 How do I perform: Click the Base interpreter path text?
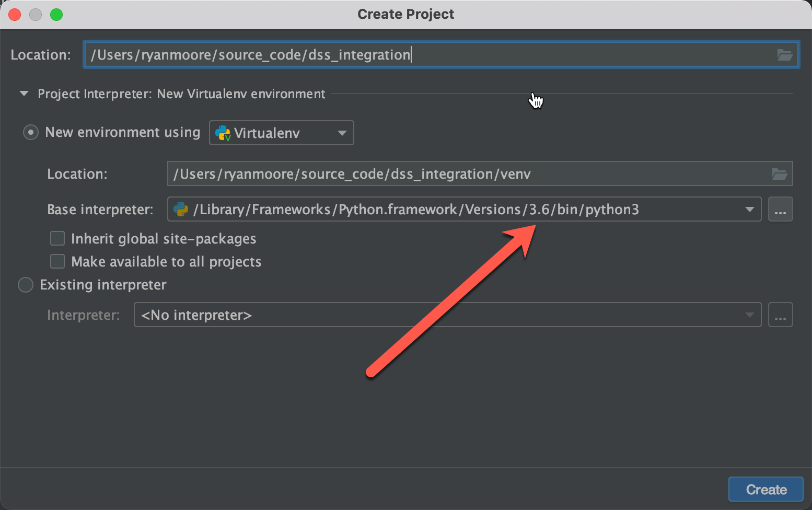pyautogui.click(x=416, y=210)
